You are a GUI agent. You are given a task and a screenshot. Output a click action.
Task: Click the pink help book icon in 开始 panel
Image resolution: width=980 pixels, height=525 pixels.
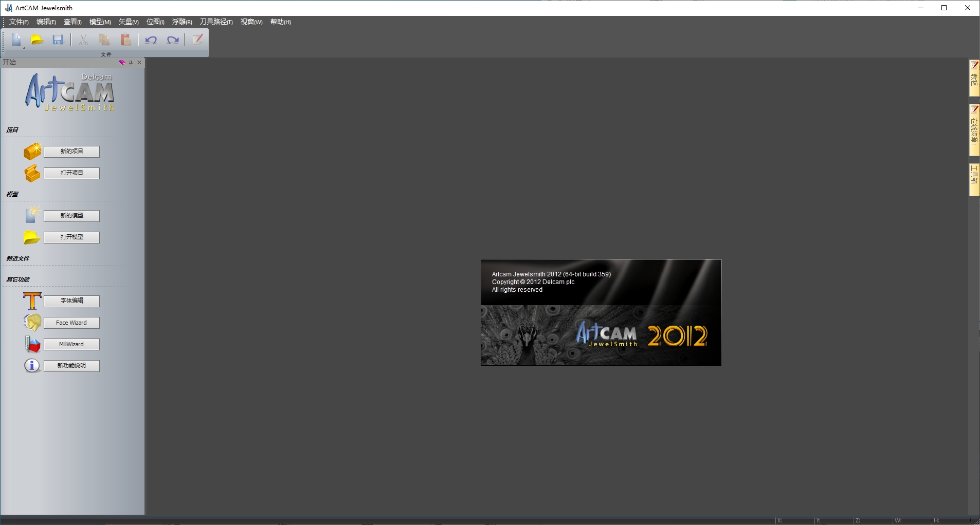point(122,62)
